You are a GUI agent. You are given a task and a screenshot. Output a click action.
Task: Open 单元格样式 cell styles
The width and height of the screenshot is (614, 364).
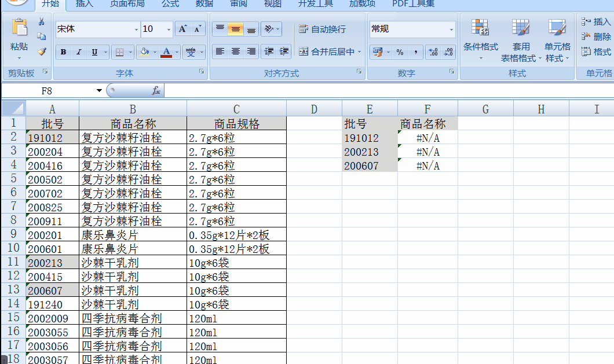click(x=557, y=40)
